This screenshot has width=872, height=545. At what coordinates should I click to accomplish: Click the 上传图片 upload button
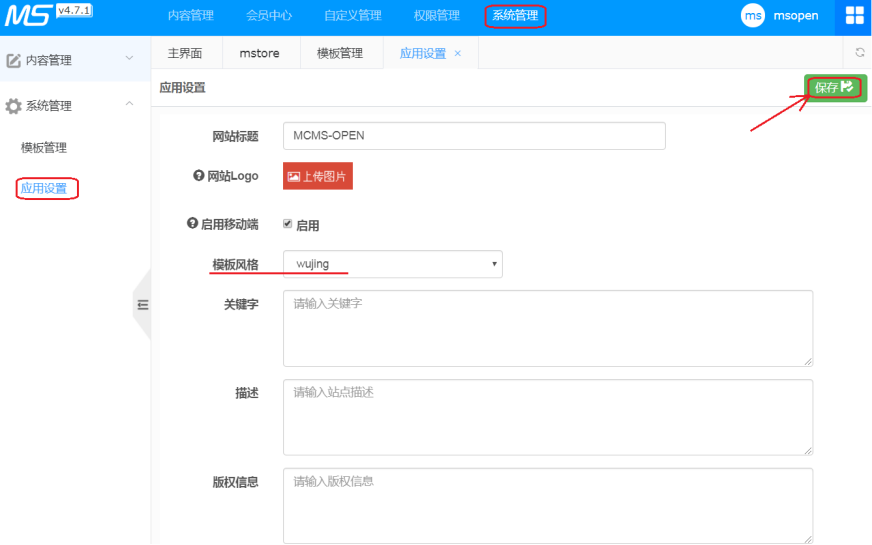click(x=318, y=176)
